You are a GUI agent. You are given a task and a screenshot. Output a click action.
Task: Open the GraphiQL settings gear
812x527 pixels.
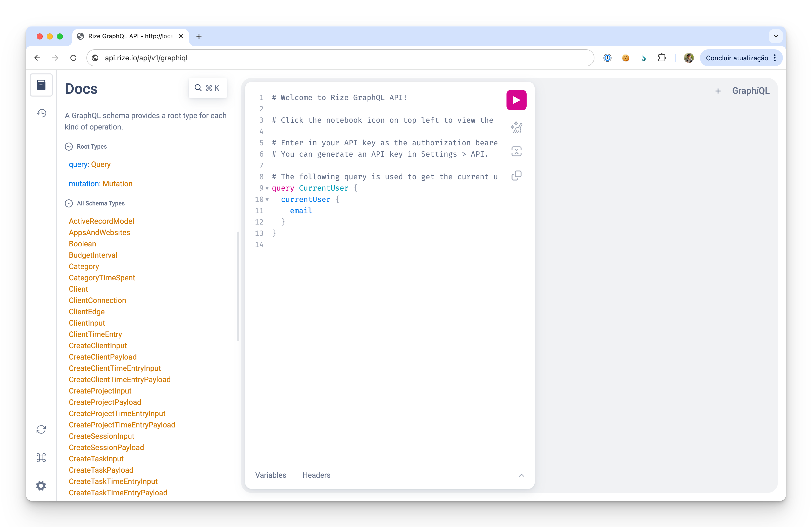[41, 486]
